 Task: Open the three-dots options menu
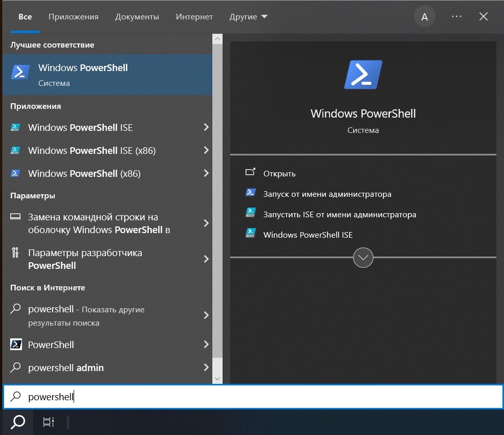pos(456,16)
